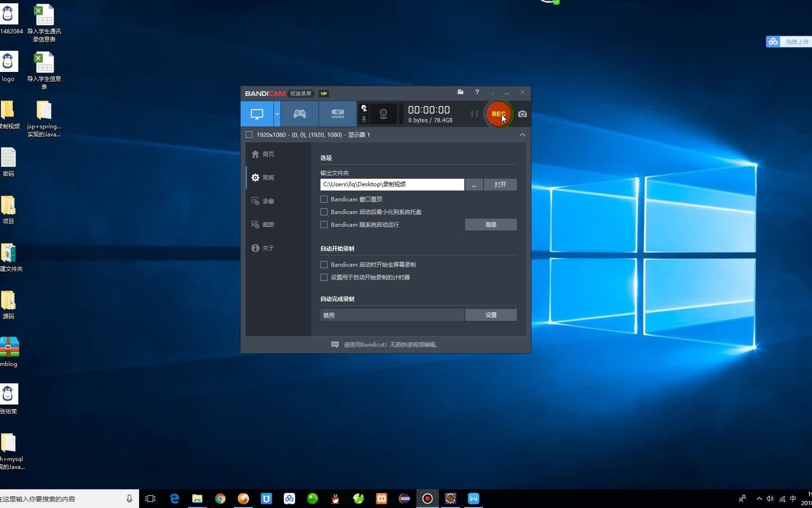
Task: Enable Bandicam 随系统启动运行 checkbox
Action: [324, 225]
